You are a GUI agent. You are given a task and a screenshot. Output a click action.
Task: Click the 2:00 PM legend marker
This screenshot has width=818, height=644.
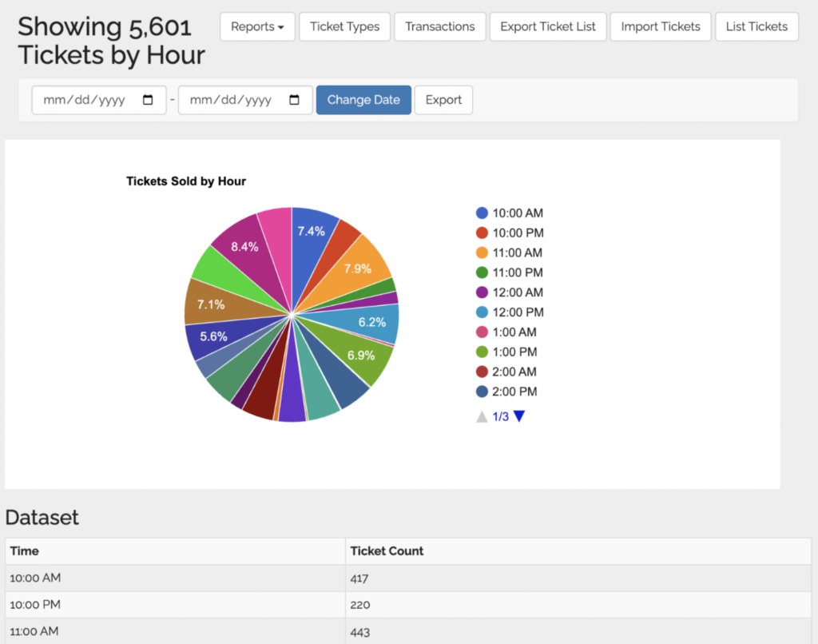point(482,392)
